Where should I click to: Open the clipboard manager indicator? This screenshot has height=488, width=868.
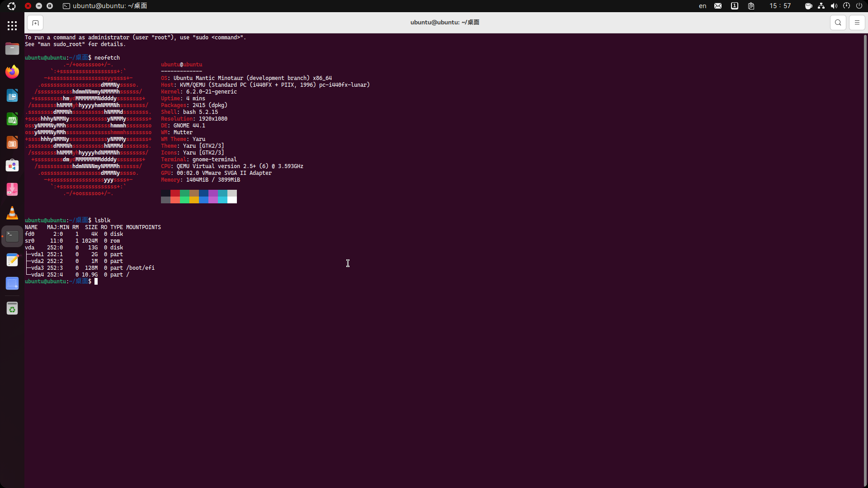(751, 6)
